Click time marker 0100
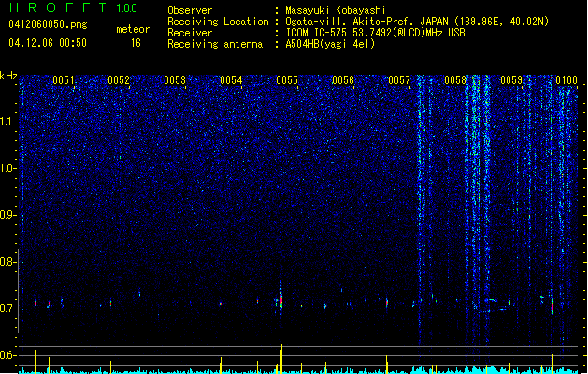 [566, 80]
